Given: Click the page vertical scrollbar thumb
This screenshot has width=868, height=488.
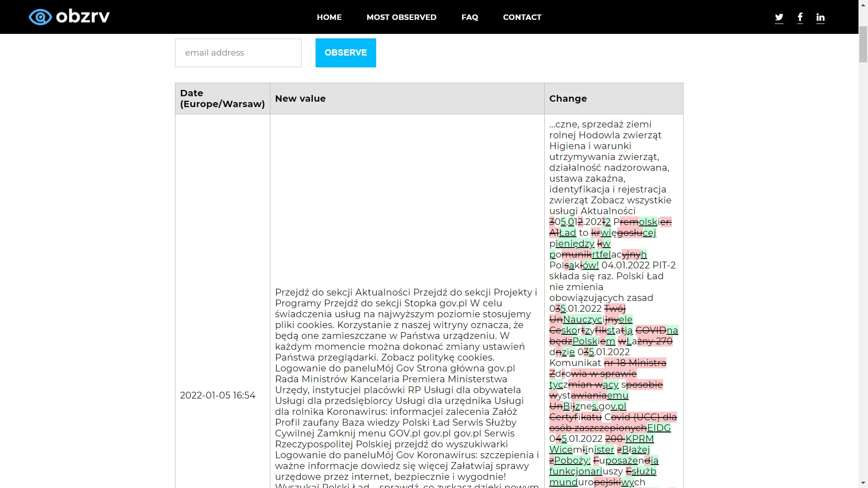Looking at the screenshot, I should pos(863,44).
